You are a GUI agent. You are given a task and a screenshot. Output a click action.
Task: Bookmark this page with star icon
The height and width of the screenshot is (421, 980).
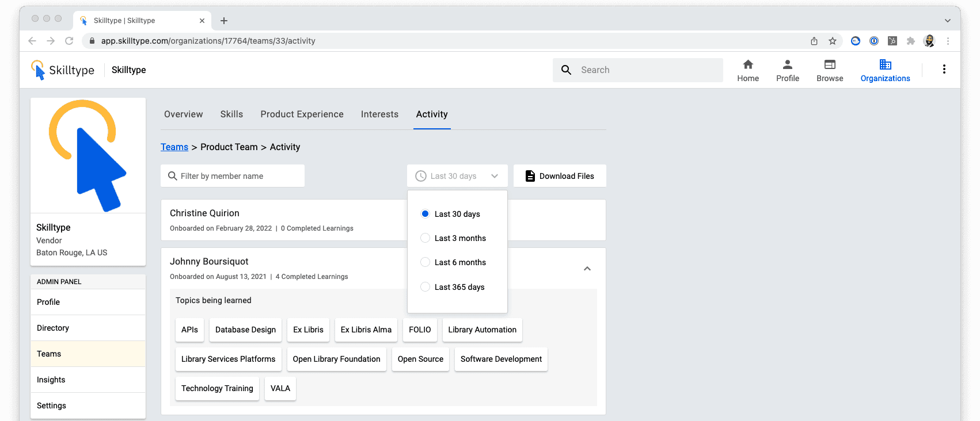coord(832,41)
